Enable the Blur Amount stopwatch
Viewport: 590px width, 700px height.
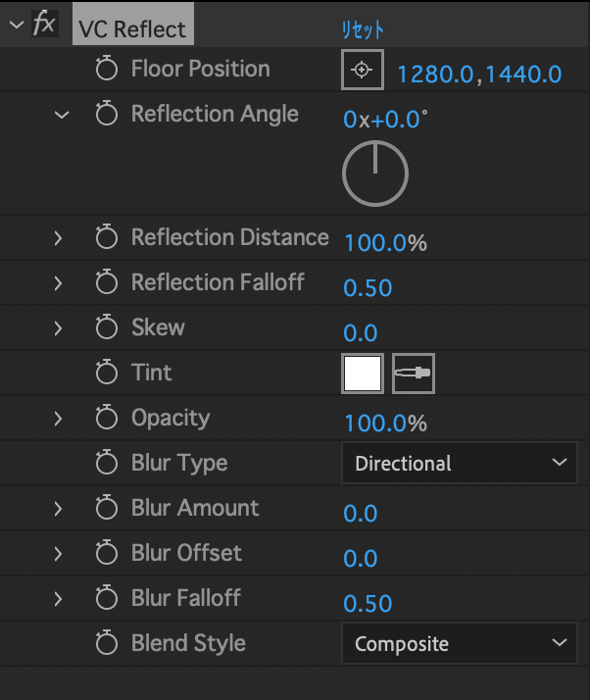[106, 508]
